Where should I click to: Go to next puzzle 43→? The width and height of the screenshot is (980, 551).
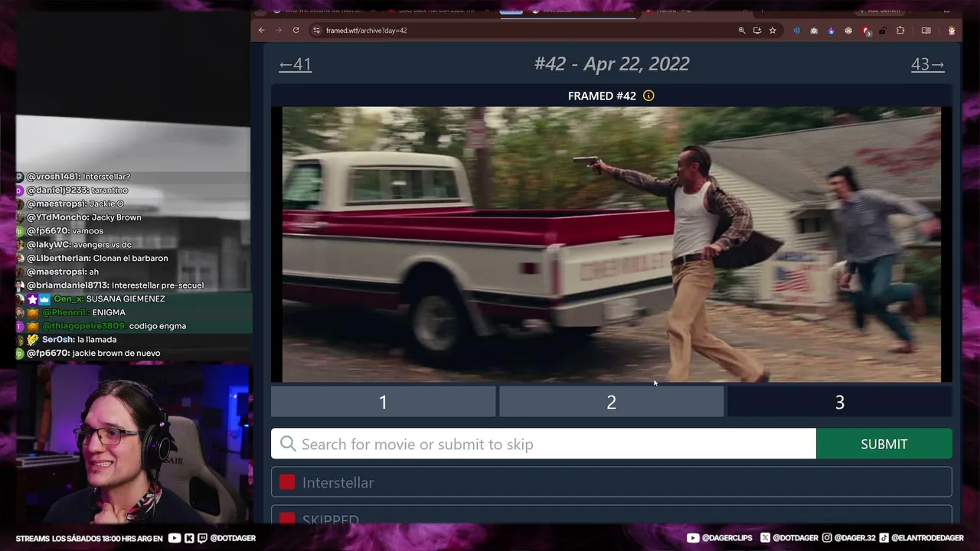coord(927,64)
